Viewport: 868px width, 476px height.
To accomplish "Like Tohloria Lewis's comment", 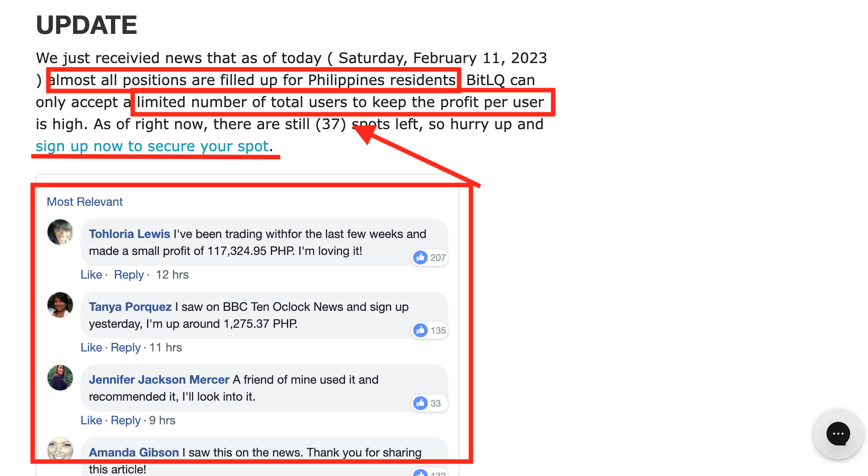I will point(91,274).
